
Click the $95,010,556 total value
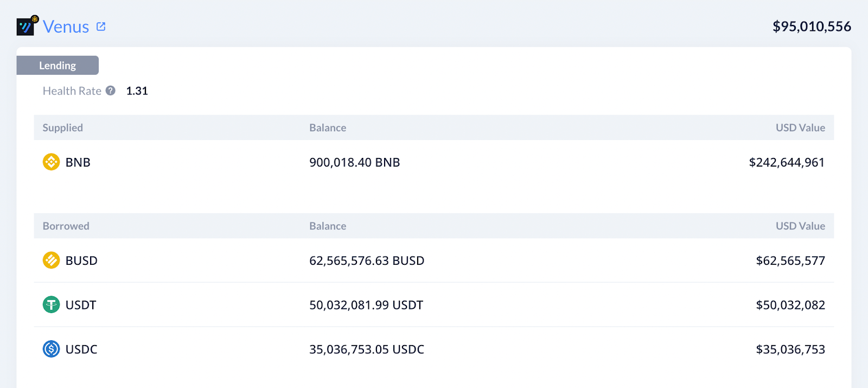coord(812,27)
